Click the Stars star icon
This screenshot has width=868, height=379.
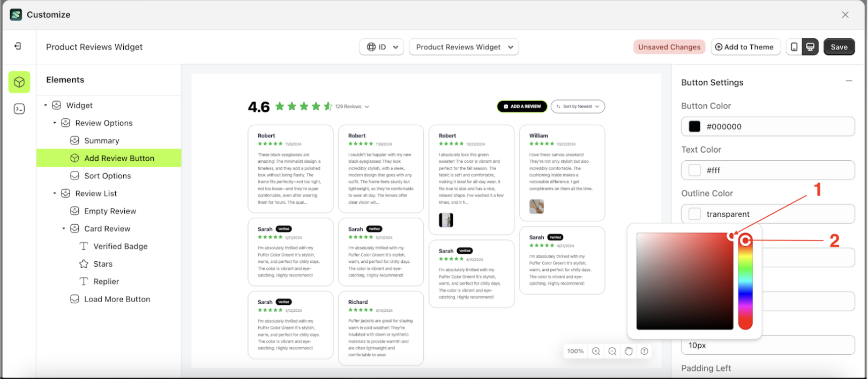click(x=84, y=264)
